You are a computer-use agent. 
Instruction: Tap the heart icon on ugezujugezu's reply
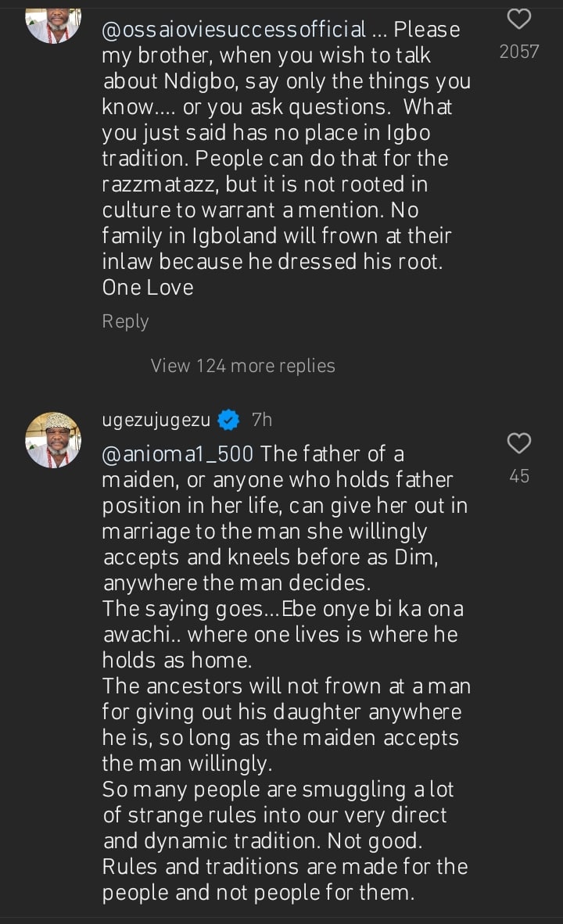518,443
